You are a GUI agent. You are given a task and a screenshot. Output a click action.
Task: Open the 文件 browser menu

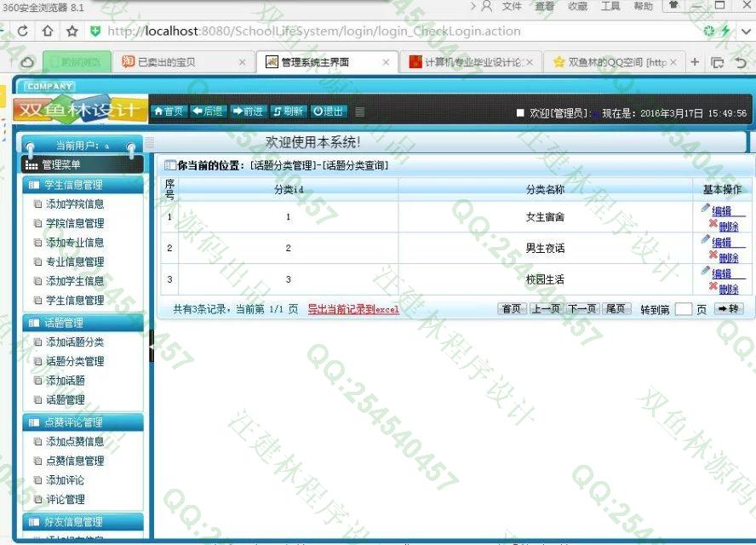(x=512, y=6)
